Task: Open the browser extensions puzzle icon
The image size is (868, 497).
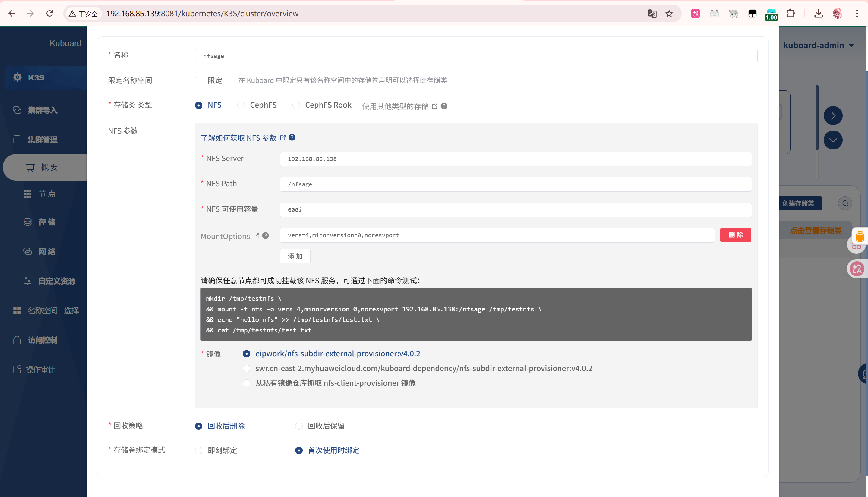Action: [x=791, y=14]
